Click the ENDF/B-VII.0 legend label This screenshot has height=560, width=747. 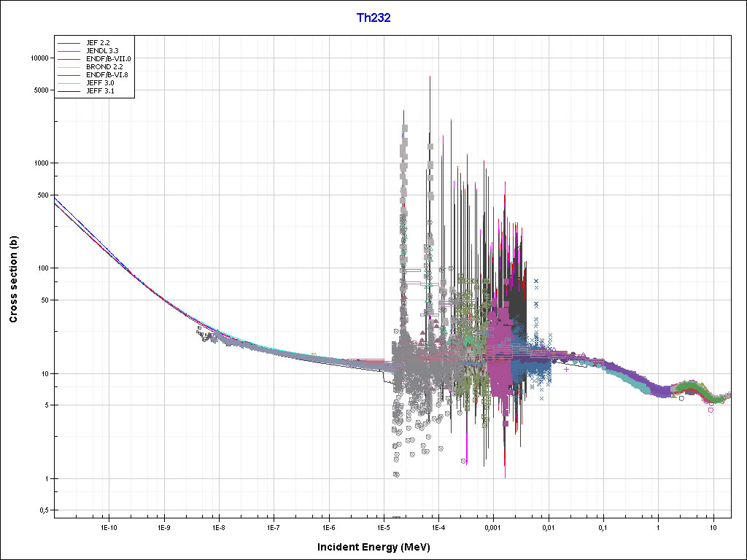108,58
